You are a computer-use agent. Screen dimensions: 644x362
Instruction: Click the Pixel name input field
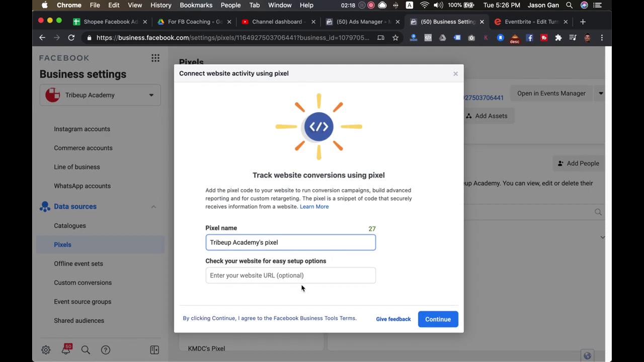pyautogui.click(x=290, y=242)
